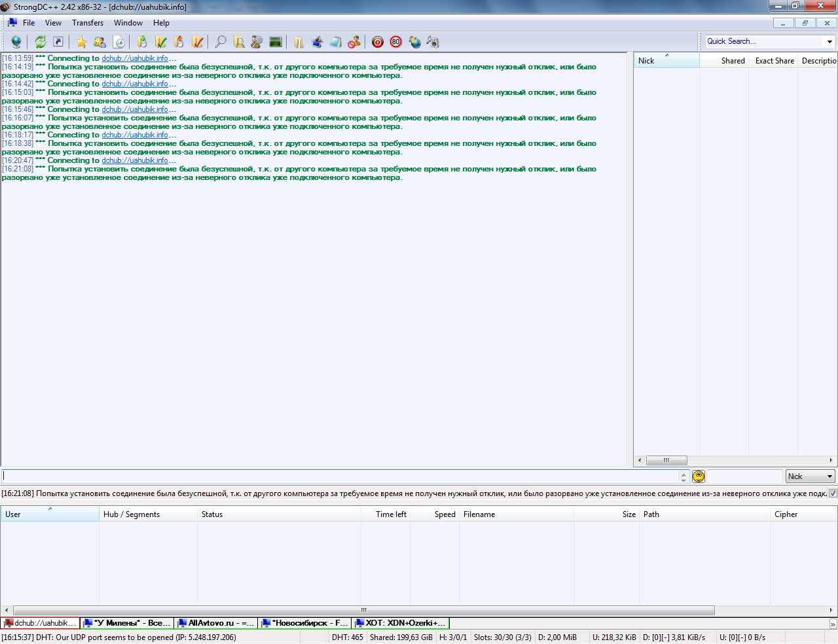Click the Search magnifying glass icon
Screen dimensions: 838x644
pos(221,42)
